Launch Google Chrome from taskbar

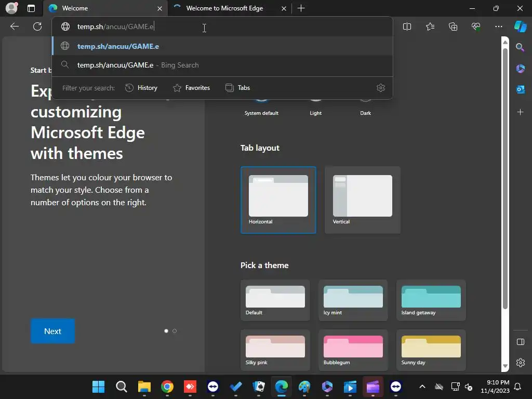click(167, 387)
